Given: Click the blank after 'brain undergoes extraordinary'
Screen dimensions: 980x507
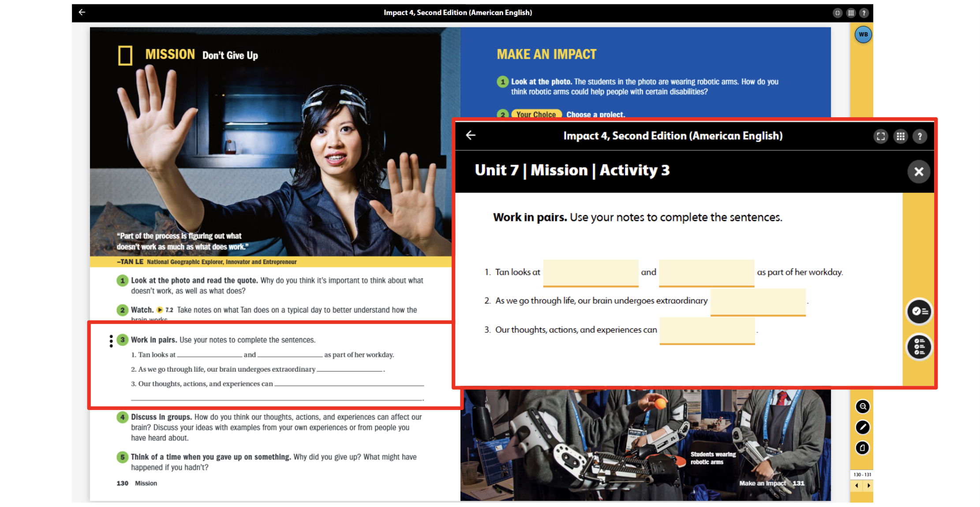Looking at the screenshot, I should click(x=758, y=302).
